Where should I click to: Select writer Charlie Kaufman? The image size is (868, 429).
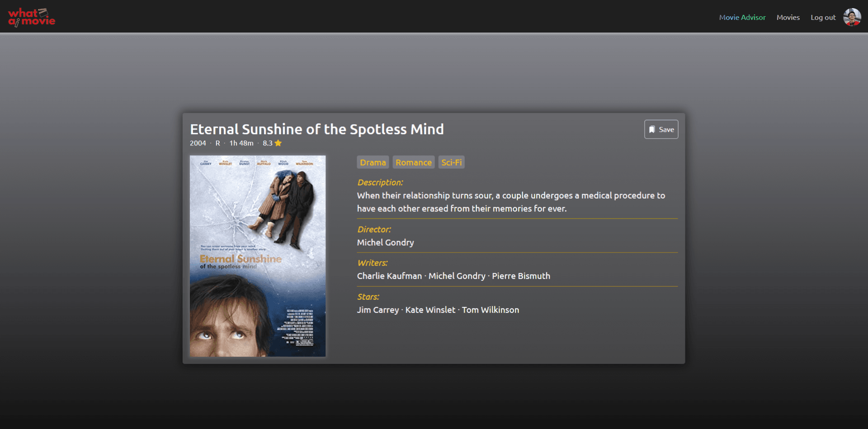pyautogui.click(x=389, y=276)
